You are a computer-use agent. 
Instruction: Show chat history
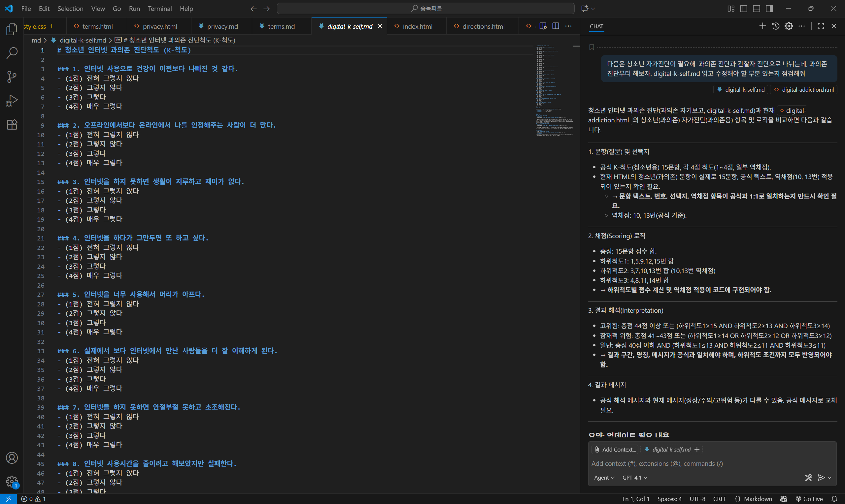[x=776, y=26]
